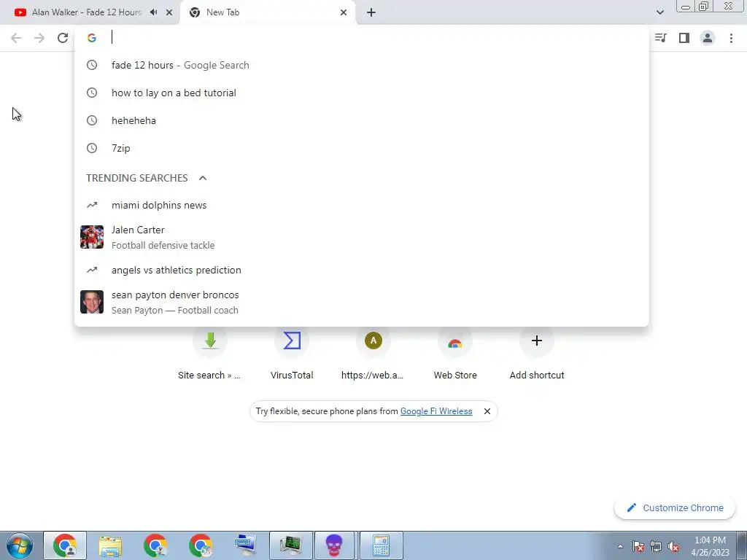Click Sean Payton's thumbnail photo

pyautogui.click(x=92, y=302)
